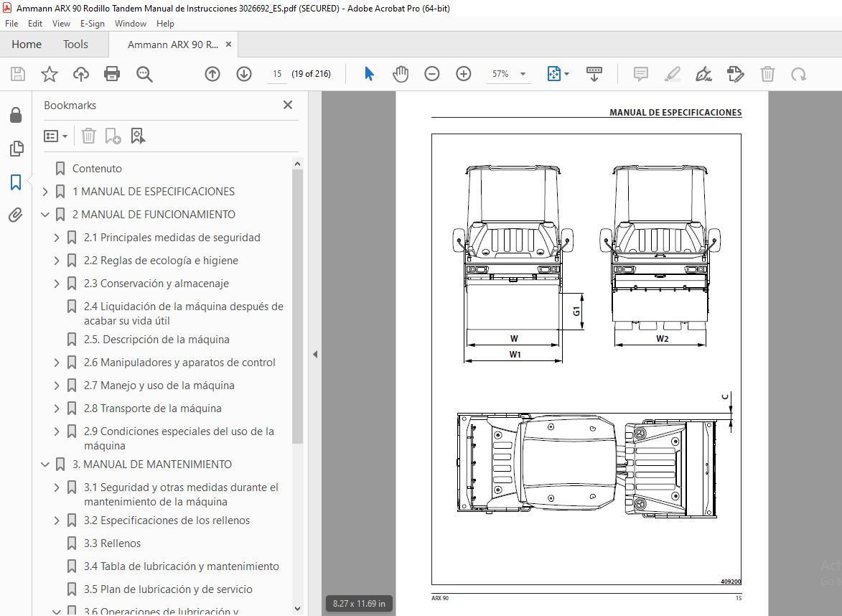Open the Fill and Sign tool
The height and width of the screenshot is (616, 842).
[703, 74]
